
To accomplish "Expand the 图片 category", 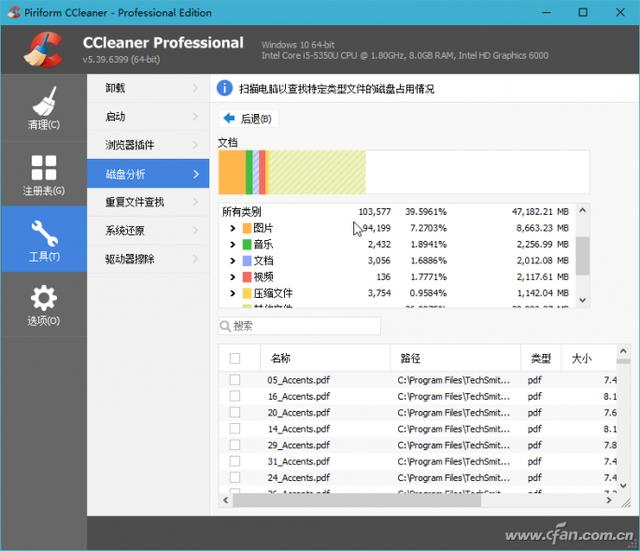I will [x=233, y=228].
